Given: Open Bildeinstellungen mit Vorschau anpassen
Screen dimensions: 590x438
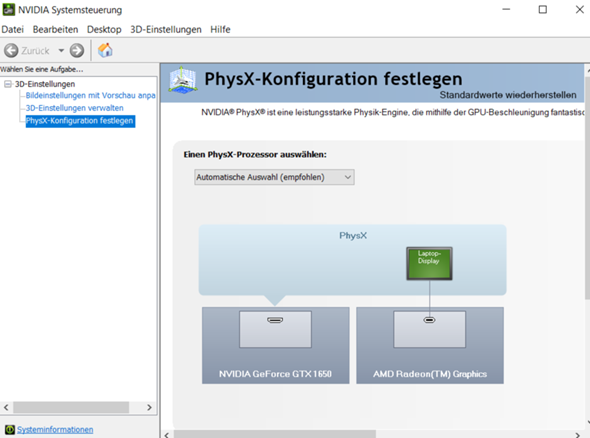Looking at the screenshot, I should coord(90,96).
